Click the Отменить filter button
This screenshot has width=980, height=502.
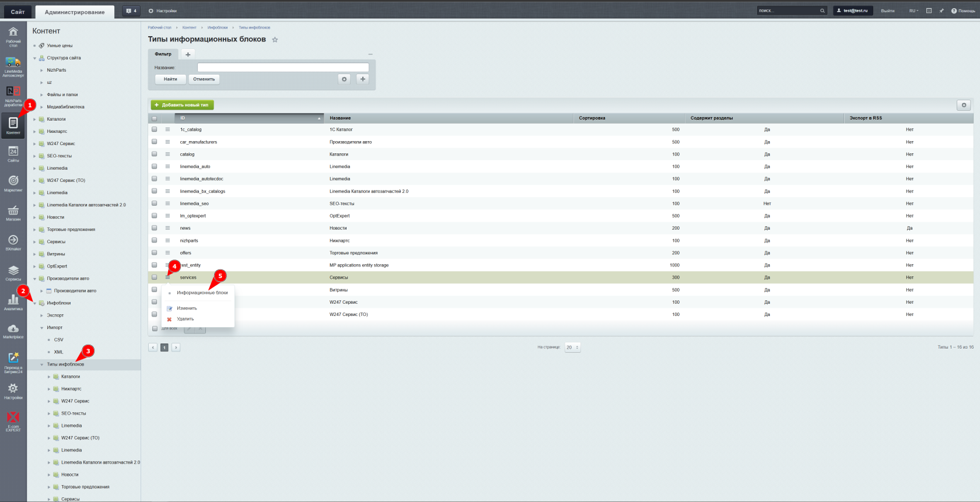[204, 79]
